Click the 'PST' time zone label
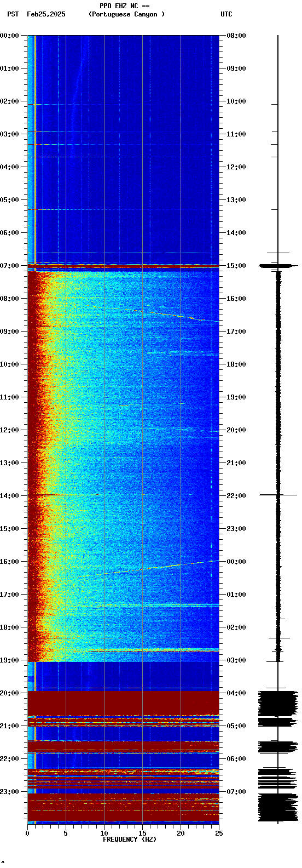 [x=13, y=14]
